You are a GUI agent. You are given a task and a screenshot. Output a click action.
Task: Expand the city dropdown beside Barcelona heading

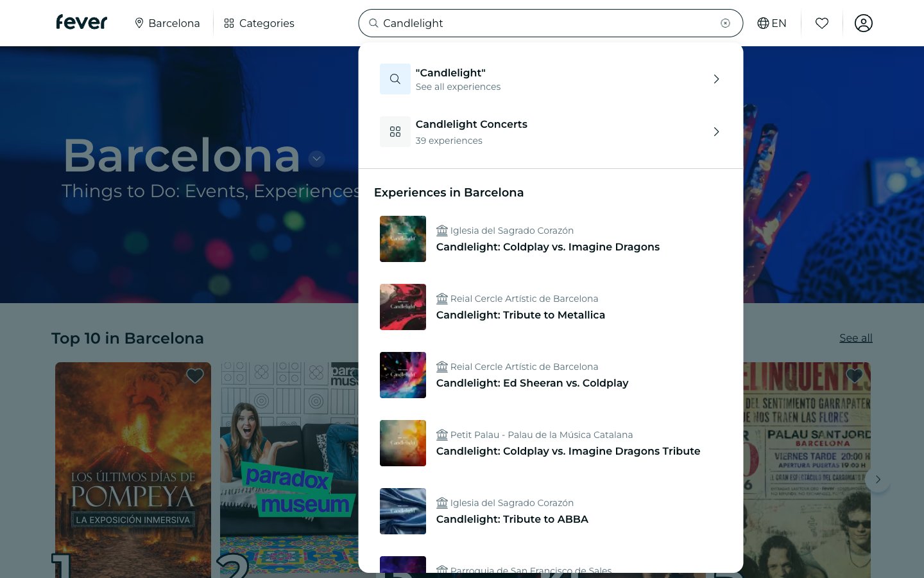click(x=316, y=159)
